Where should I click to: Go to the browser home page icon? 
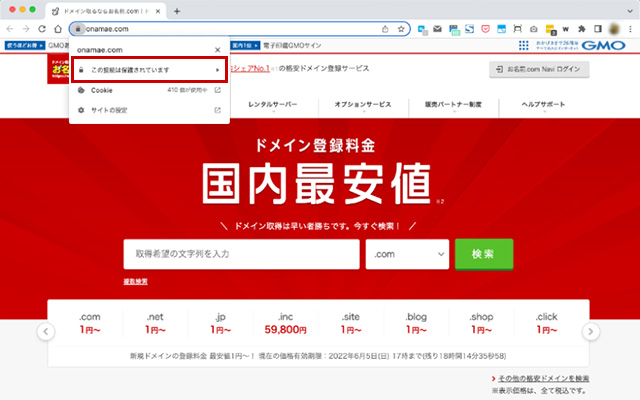pyautogui.click(x=58, y=29)
